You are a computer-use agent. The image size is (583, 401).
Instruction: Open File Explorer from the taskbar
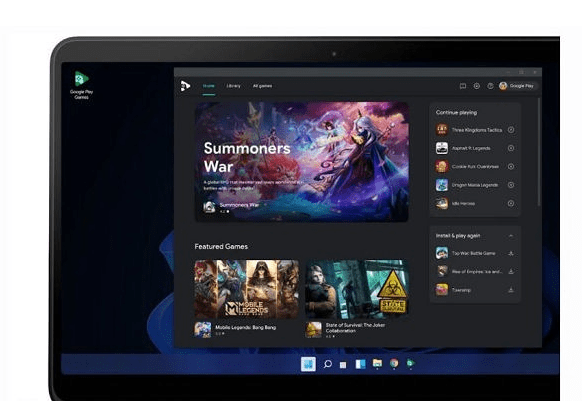377,363
